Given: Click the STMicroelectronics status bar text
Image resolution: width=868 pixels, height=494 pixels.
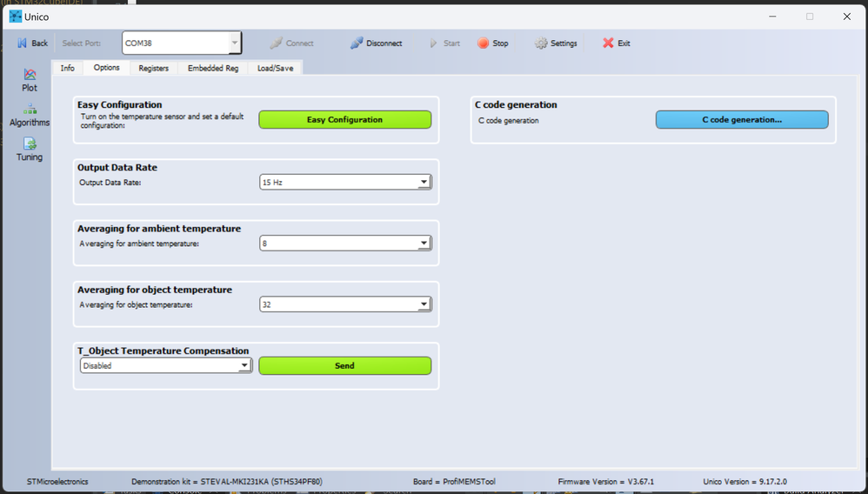Looking at the screenshot, I should coord(57,482).
